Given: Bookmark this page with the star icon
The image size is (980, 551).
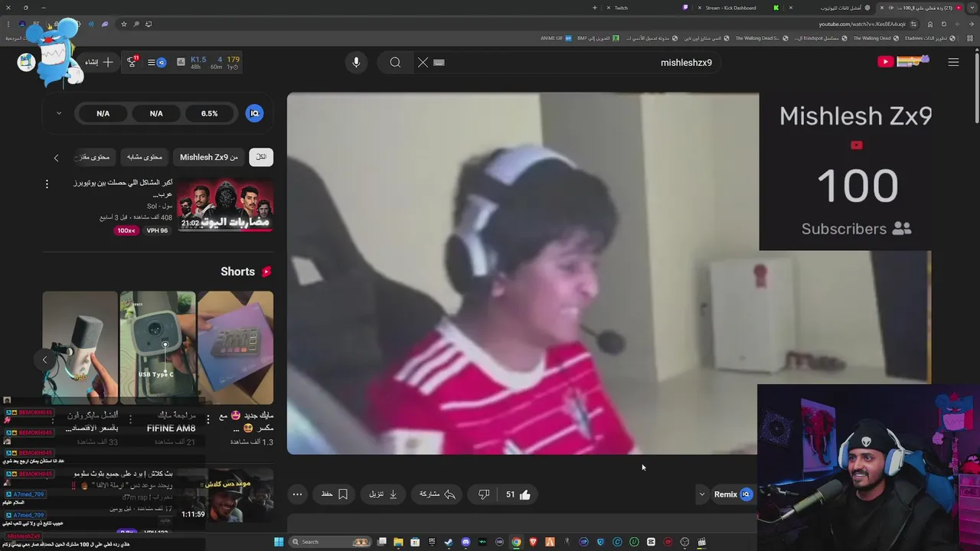Looking at the screenshot, I should tap(124, 24).
